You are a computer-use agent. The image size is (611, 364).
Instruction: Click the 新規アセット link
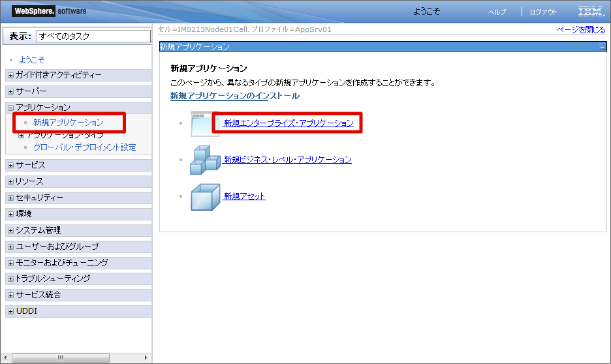244,196
